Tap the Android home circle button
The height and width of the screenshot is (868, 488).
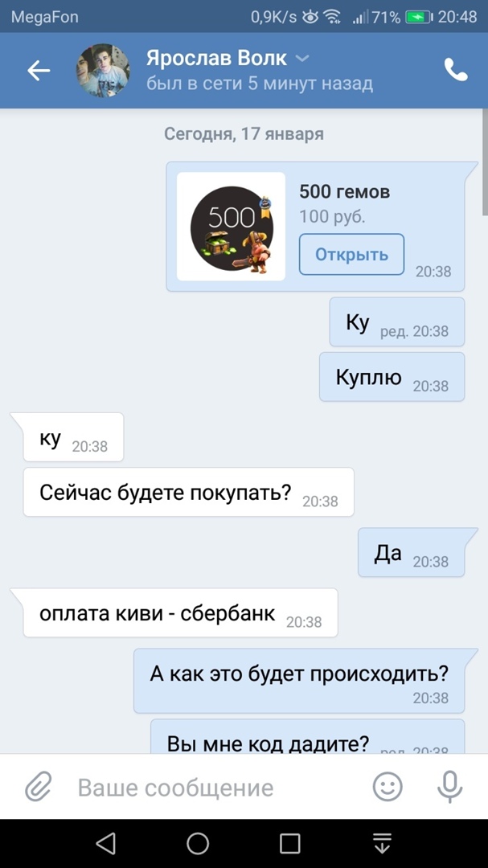coord(198,844)
